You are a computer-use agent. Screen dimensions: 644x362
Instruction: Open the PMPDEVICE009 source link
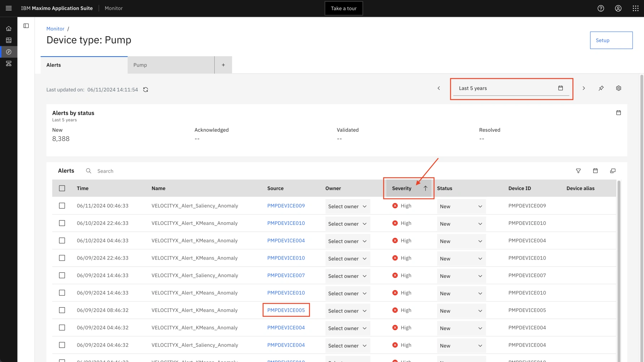point(286,206)
